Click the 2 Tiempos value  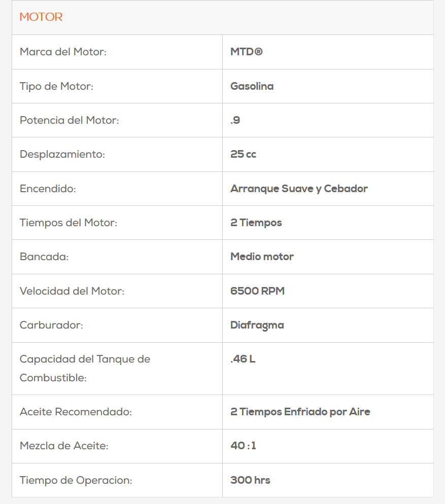tap(256, 223)
